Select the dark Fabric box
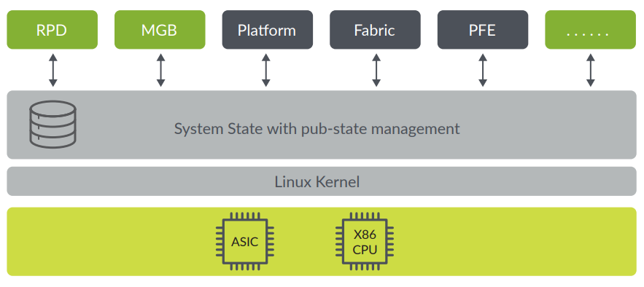644x287 pixels. (x=375, y=30)
